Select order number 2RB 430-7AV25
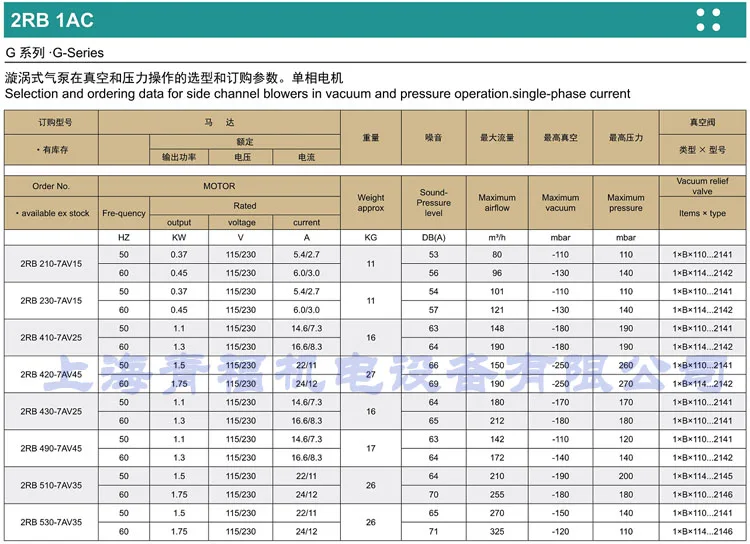The width and height of the screenshot is (750, 544). click(51, 411)
